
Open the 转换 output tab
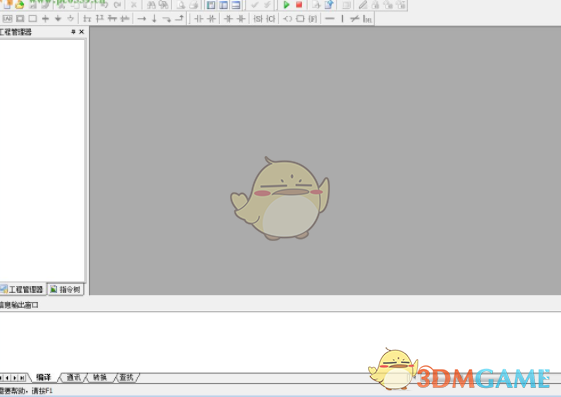coord(100,377)
